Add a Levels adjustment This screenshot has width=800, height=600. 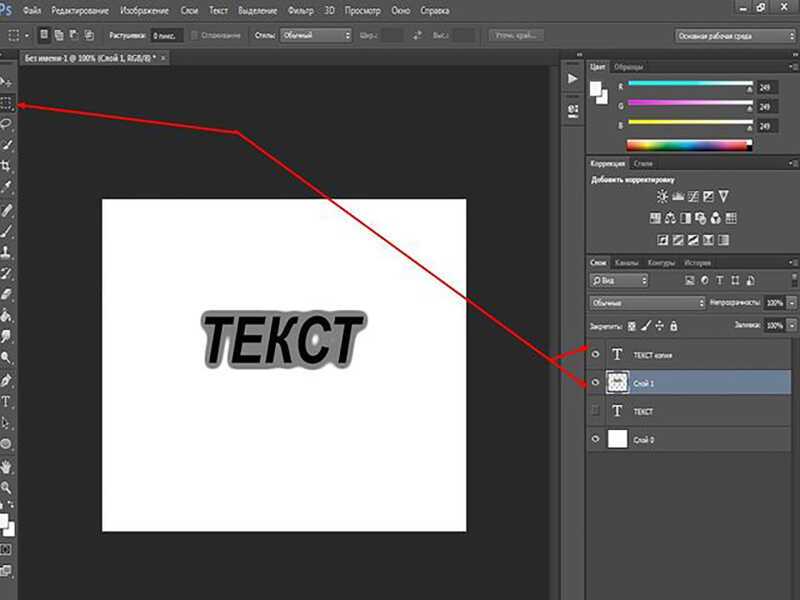point(678,196)
